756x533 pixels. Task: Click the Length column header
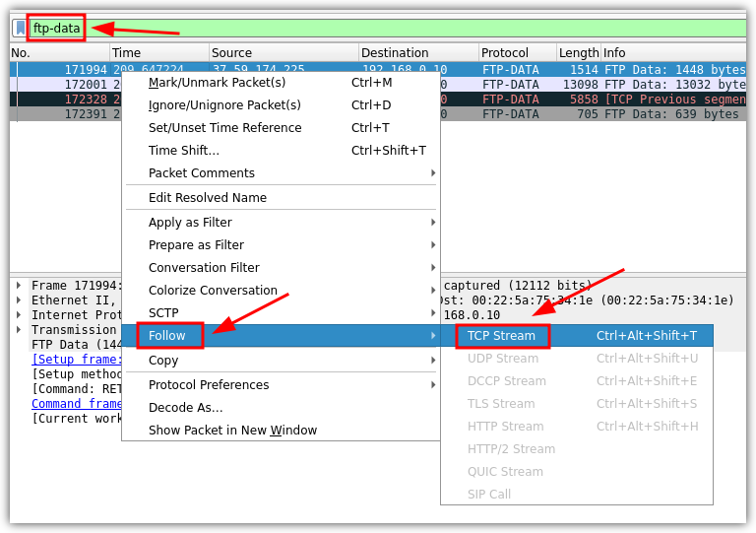[x=578, y=53]
